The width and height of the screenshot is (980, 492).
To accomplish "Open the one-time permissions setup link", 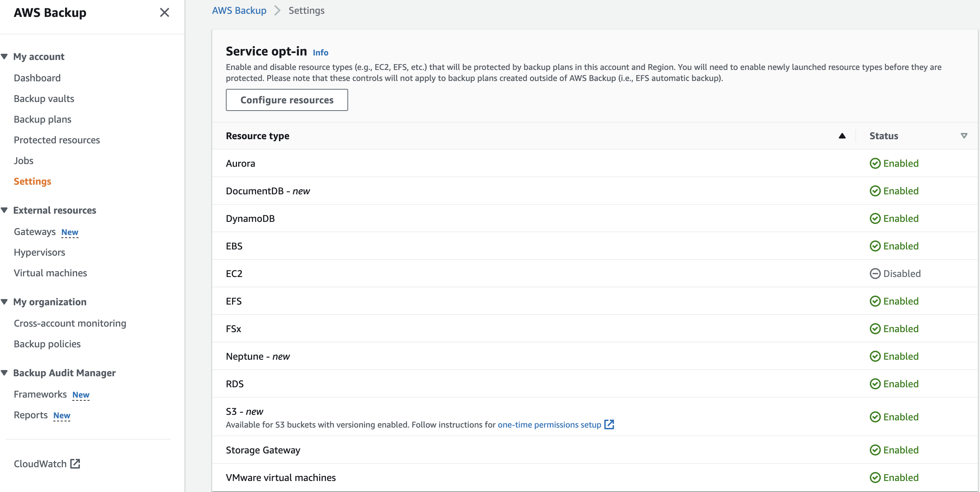I will coord(549,424).
